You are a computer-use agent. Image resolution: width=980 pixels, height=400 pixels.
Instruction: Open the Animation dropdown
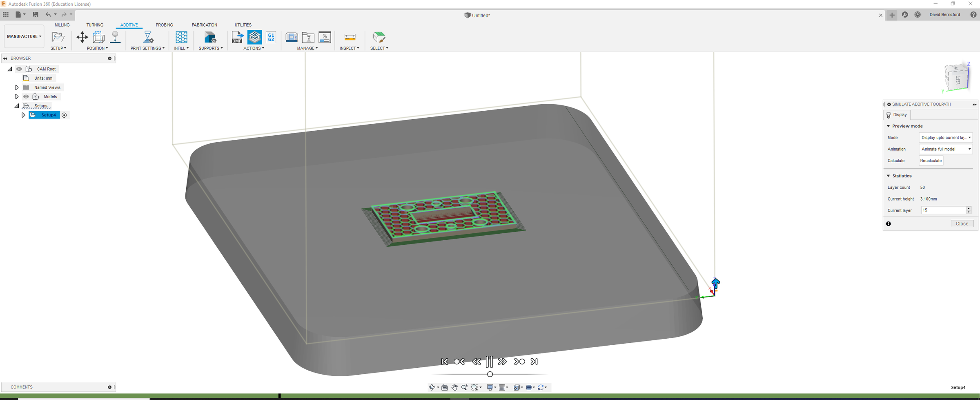coord(946,149)
